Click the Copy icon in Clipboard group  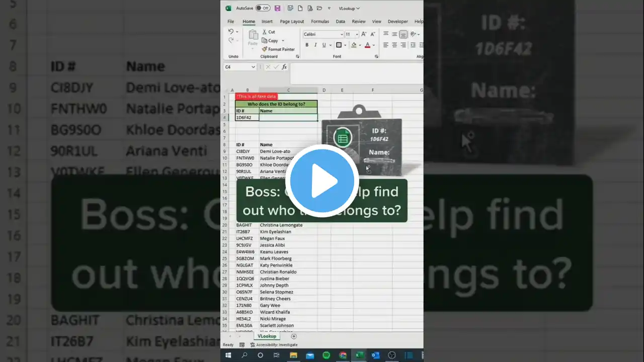tap(265, 41)
